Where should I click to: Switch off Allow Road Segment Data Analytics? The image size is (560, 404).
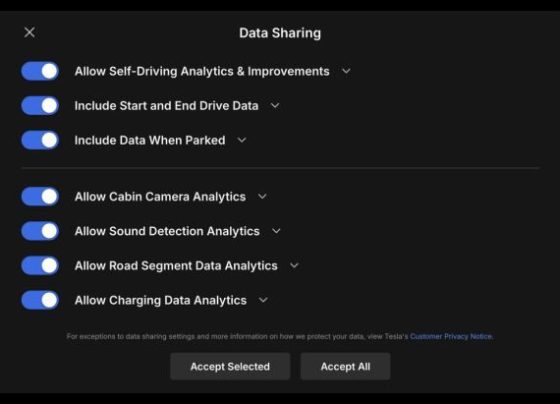click(x=40, y=265)
